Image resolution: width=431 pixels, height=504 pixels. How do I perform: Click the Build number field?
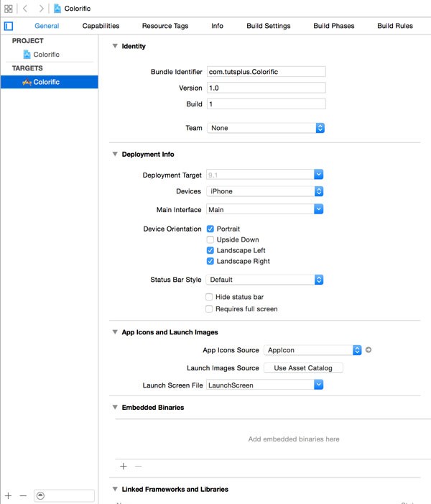click(267, 104)
